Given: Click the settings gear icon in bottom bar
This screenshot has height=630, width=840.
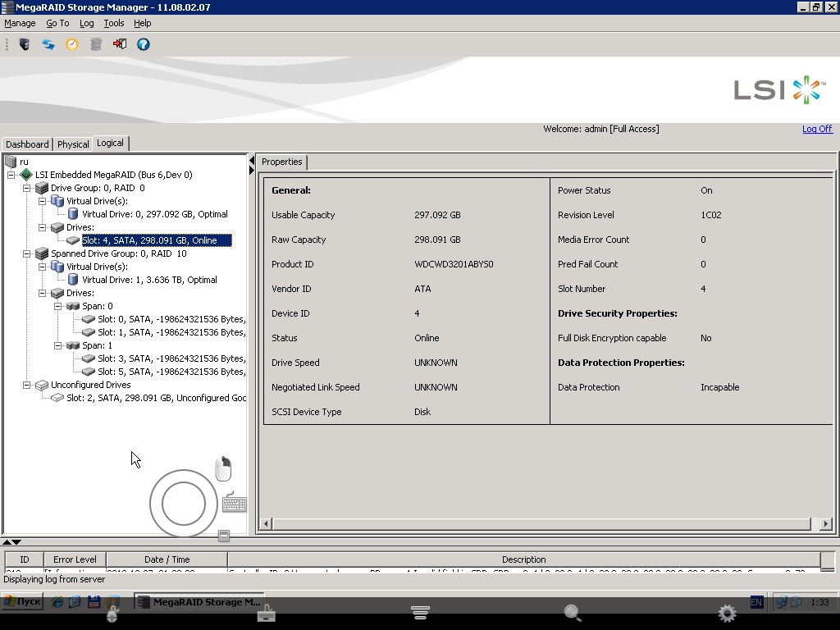Looking at the screenshot, I should [x=727, y=613].
